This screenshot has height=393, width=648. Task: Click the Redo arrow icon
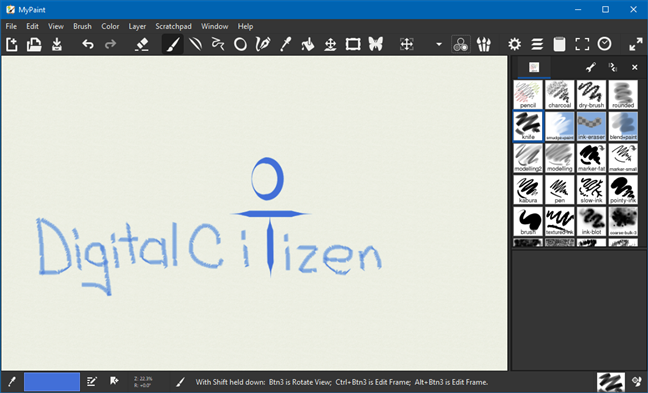coord(110,44)
